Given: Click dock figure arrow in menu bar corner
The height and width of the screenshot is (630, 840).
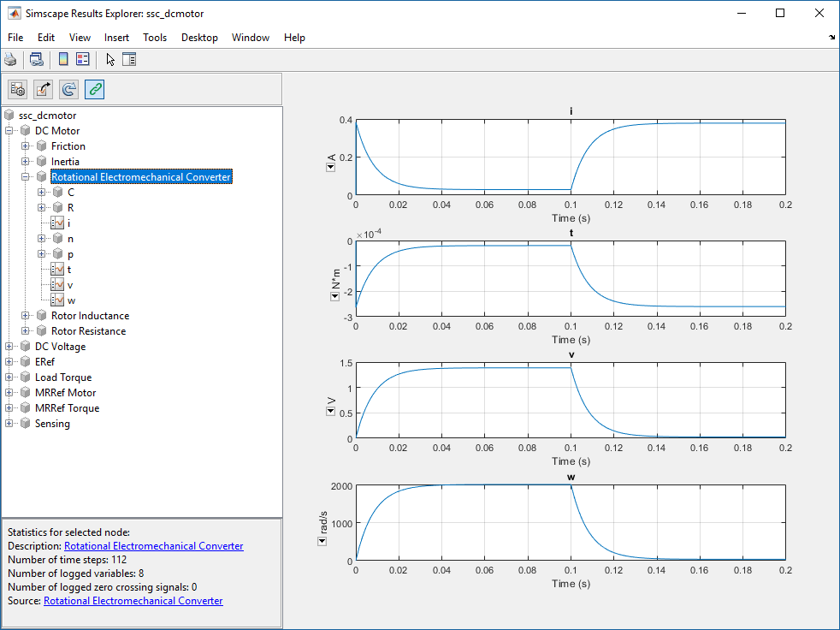Looking at the screenshot, I should tap(831, 37).
